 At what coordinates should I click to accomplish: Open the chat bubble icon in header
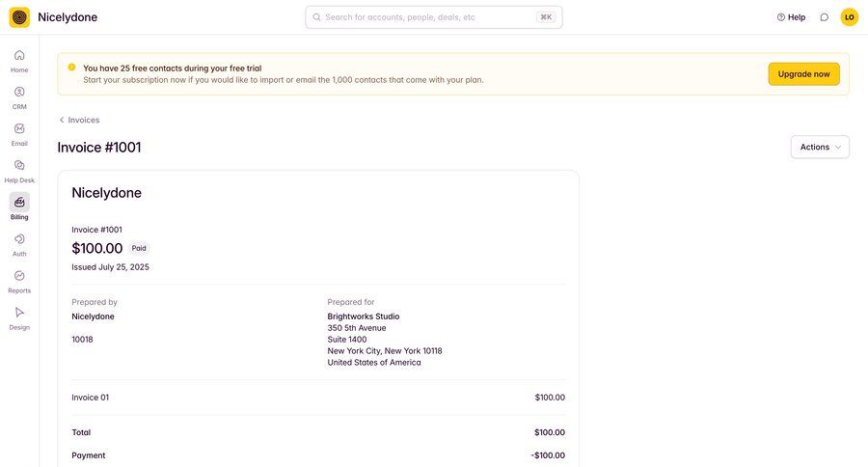tap(824, 17)
